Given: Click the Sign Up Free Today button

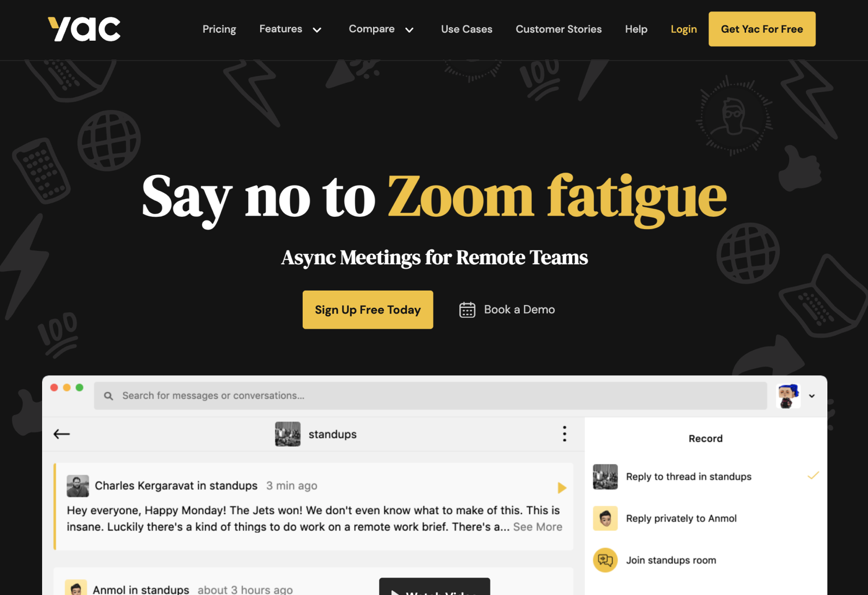Looking at the screenshot, I should click(368, 310).
